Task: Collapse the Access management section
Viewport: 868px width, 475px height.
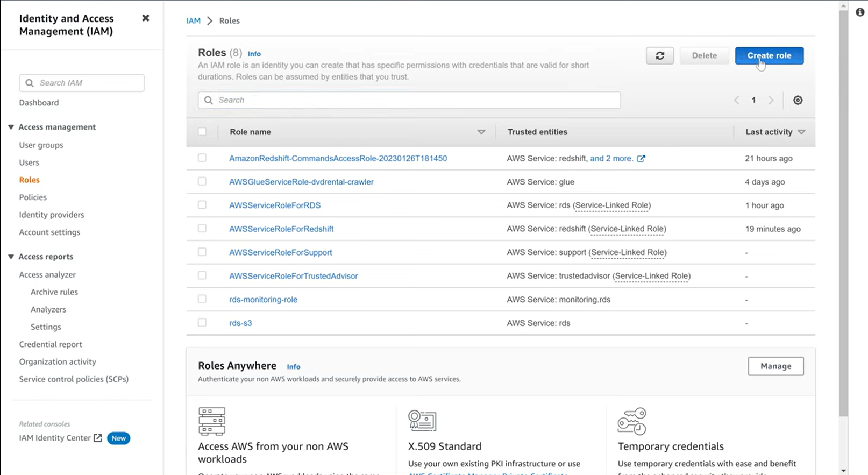Action: click(11, 127)
